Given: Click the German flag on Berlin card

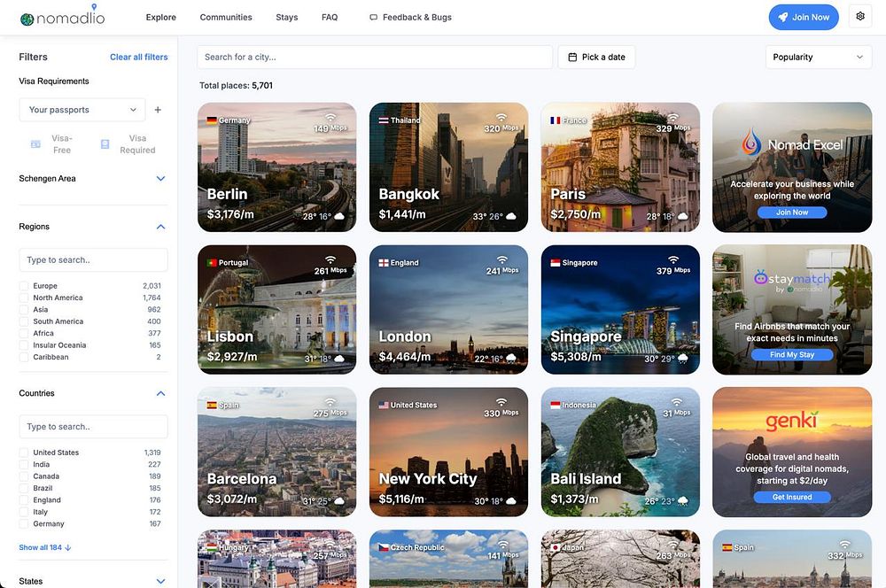Looking at the screenshot, I should click(212, 120).
